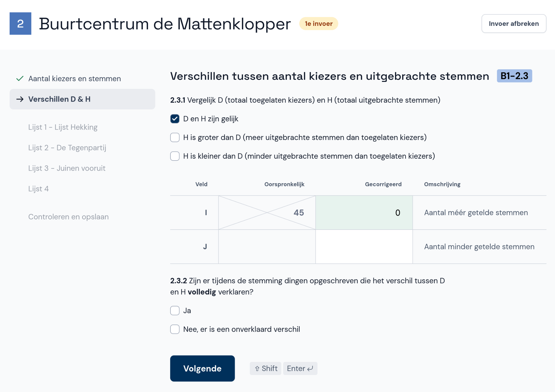Click the arrow icon next to Verschillen D & H
Viewport: 555px width, 392px height.
[20, 99]
